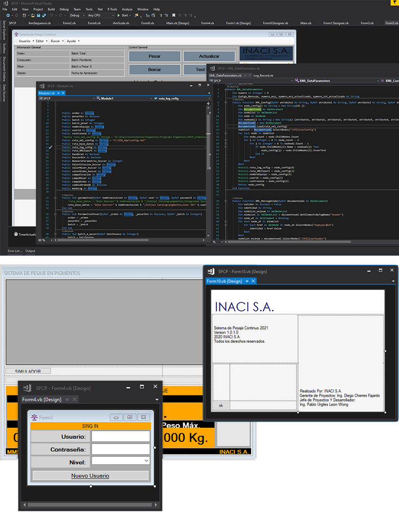This screenshot has height=532, width=399.
Task: Click the Start debugging play icon
Action: coord(119,15)
